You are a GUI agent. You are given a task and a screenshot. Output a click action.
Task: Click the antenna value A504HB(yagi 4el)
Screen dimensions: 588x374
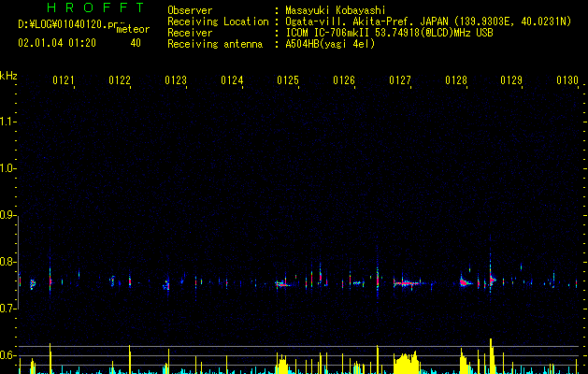pyautogui.click(x=330, y=44)
